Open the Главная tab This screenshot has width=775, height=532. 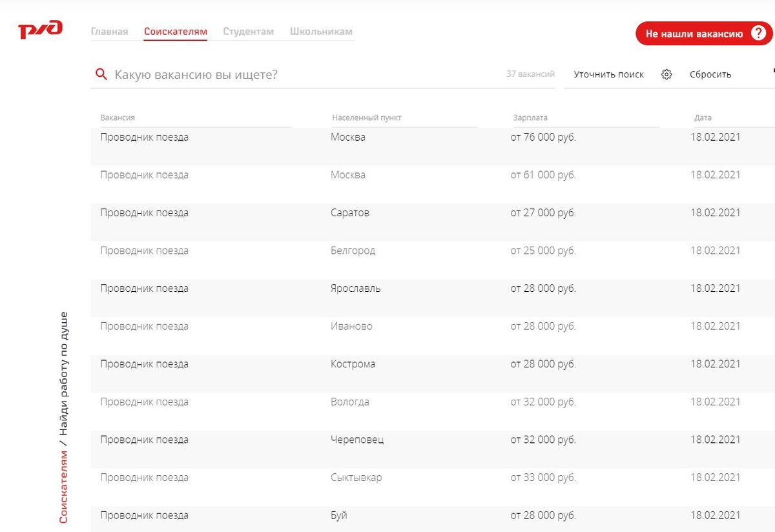109,31
